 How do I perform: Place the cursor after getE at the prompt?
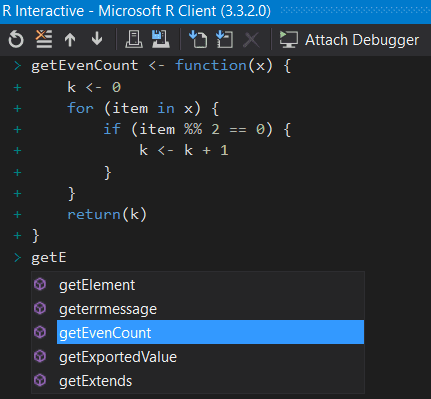coord(67,258)
